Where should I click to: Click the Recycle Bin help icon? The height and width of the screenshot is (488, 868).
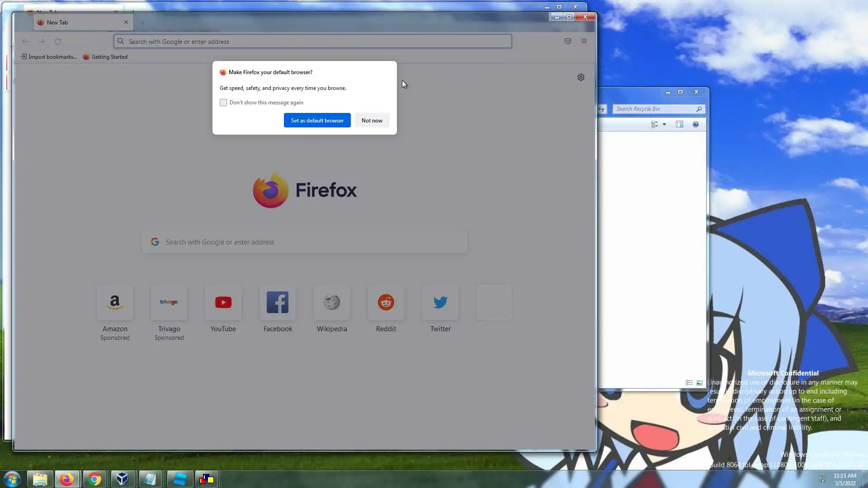coord(696,124)
